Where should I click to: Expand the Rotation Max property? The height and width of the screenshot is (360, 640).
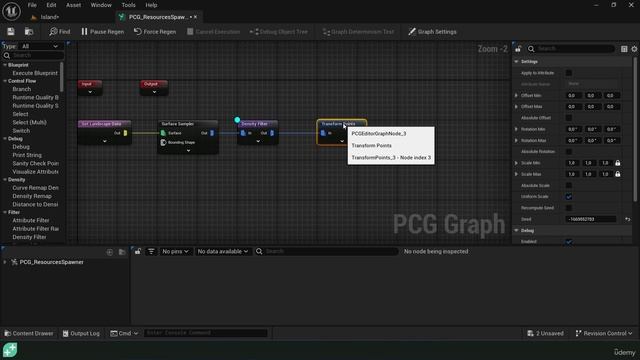[x=516, y=140]
